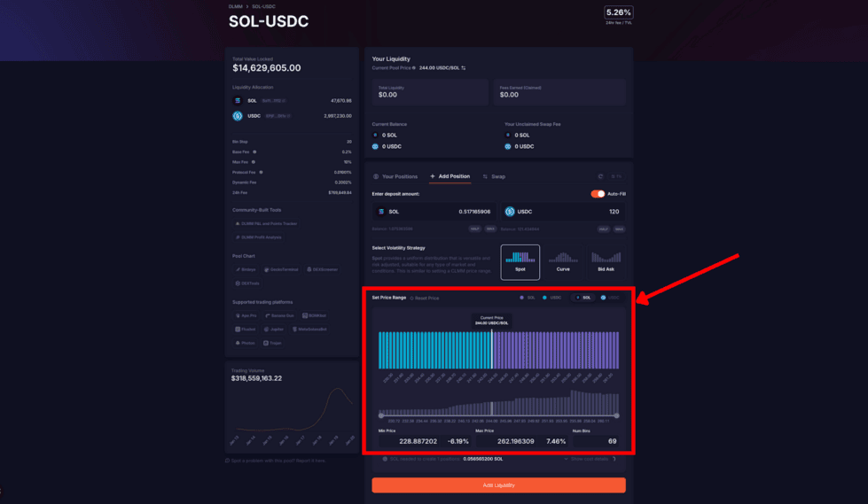The width and height of the screenshot is (868, 504).
Task: Click the max price slider handle
Action: [617, 415]
